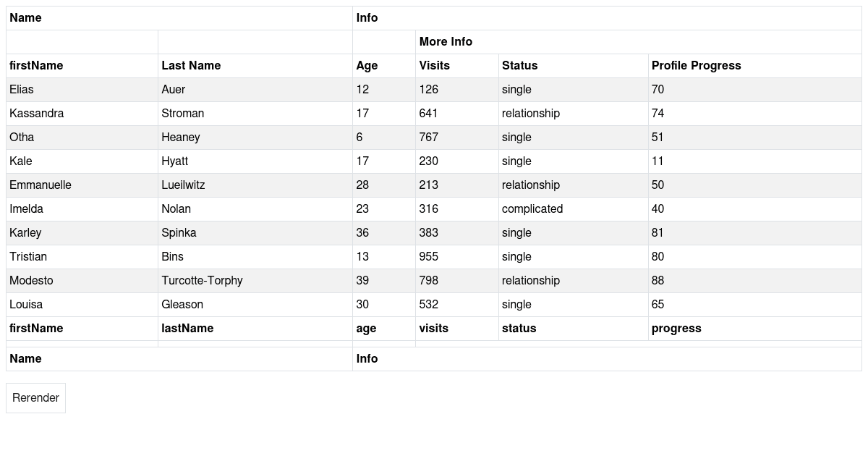The height and width of the screenshot is (456, 868).
Task: Select the Turcotte-Torphy cell
Action: click(255, 281)
